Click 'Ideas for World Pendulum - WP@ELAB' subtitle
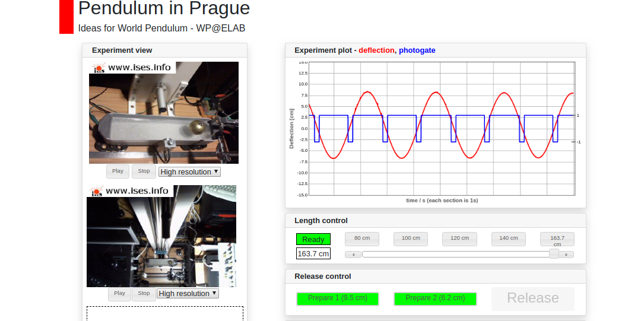The width and height of the screenshot is (644, 321). pos(162,28)
